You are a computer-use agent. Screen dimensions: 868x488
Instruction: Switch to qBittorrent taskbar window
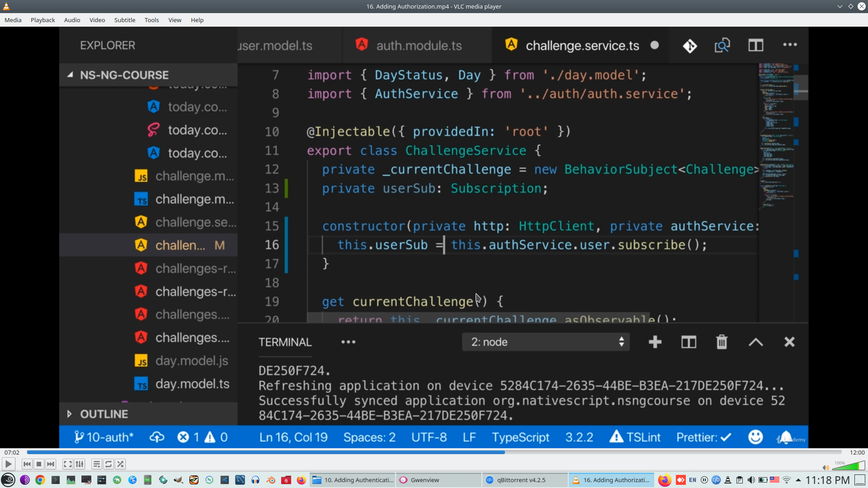(524, 480)
